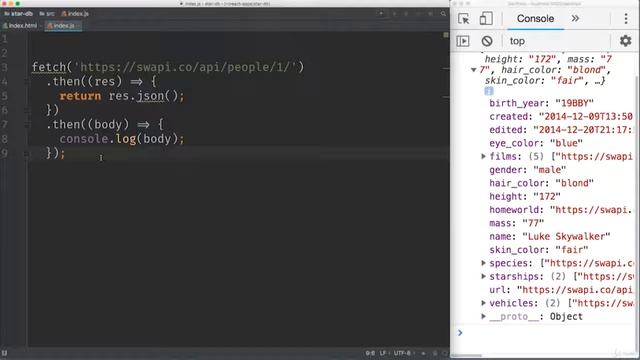Click the run configuration dropdown in IDE toolbar

point(381,14)
